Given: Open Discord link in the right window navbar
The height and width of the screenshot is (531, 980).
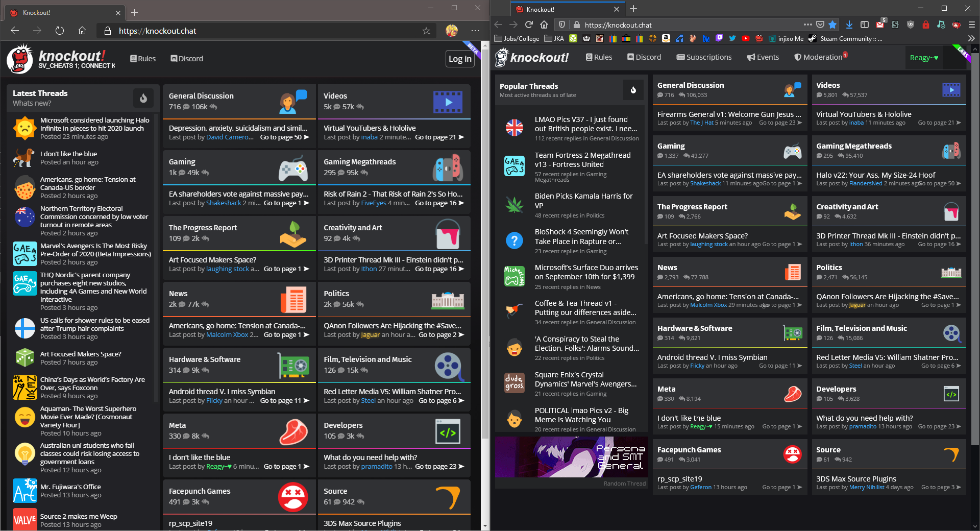Looking at the screenshot, I should coord(644,57).
